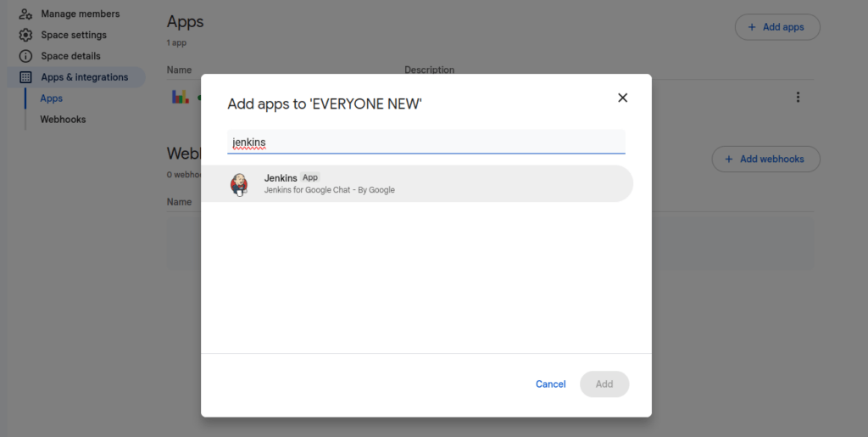The image size is (868, 437).
Task: Go to Space settings label
Action: (x=74, y=35)
